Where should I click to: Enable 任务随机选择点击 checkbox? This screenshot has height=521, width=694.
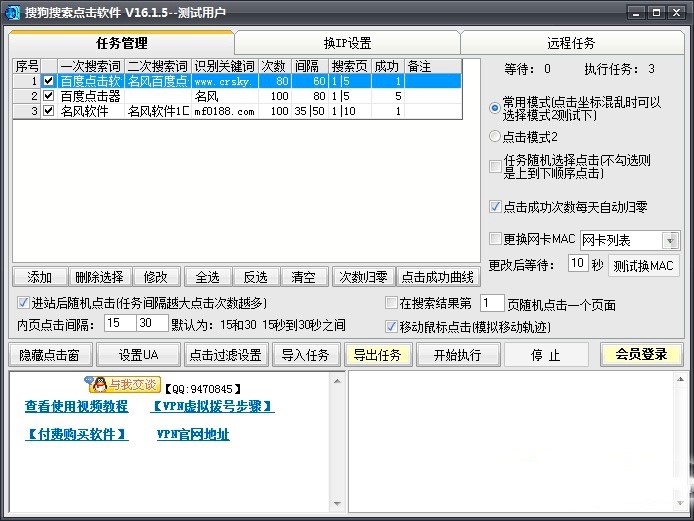point(496,166)
